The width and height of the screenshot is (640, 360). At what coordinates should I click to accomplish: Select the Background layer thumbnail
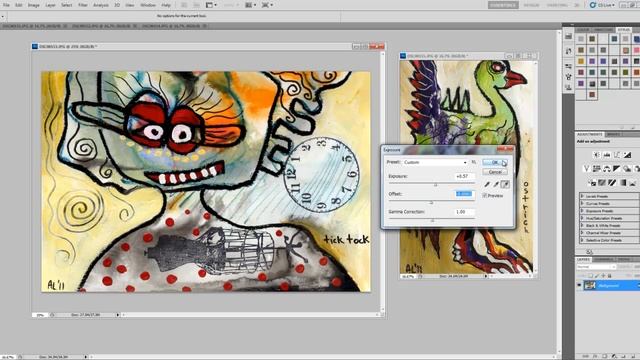pyautogui.click(x=589, y=285)
